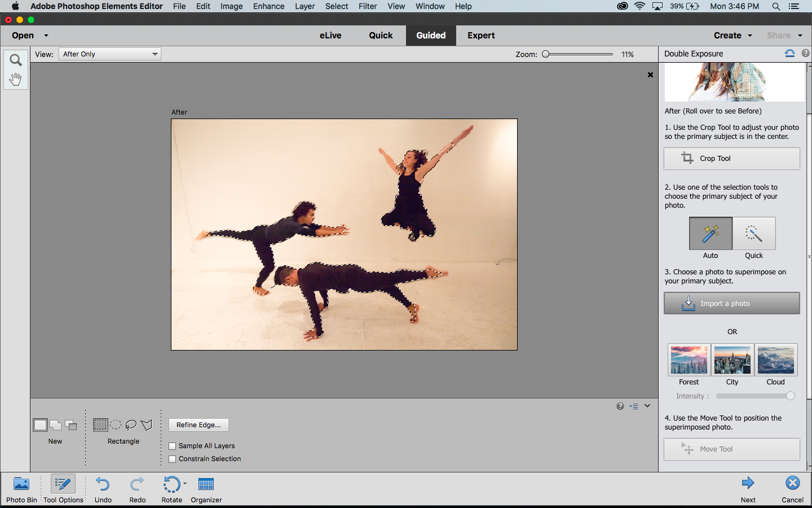Viewport: 812px width, 508px height.
Task: Enable Sample All Layers checkbox
Action: (173, 446)
